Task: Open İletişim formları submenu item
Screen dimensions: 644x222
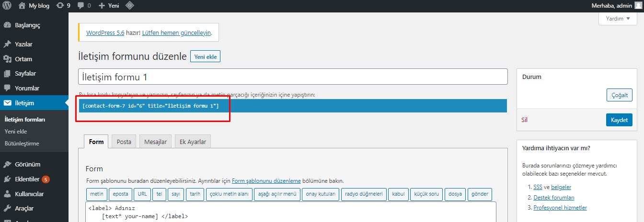Action: point(24,120)
